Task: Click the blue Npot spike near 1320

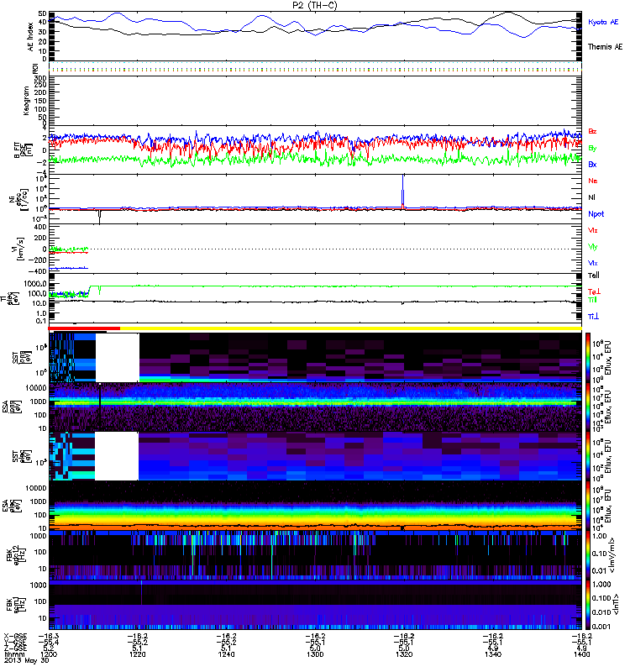Action: 403,191
